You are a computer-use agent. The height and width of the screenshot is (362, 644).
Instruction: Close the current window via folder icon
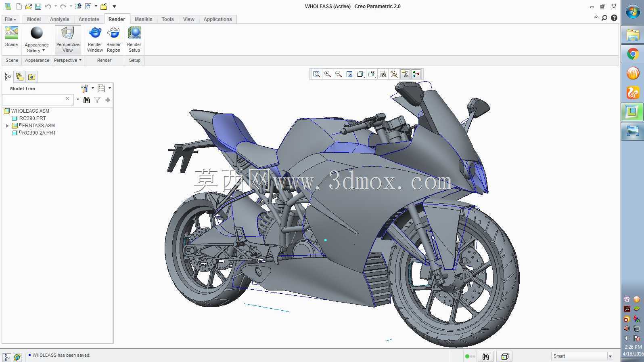[x=104, y=6]
